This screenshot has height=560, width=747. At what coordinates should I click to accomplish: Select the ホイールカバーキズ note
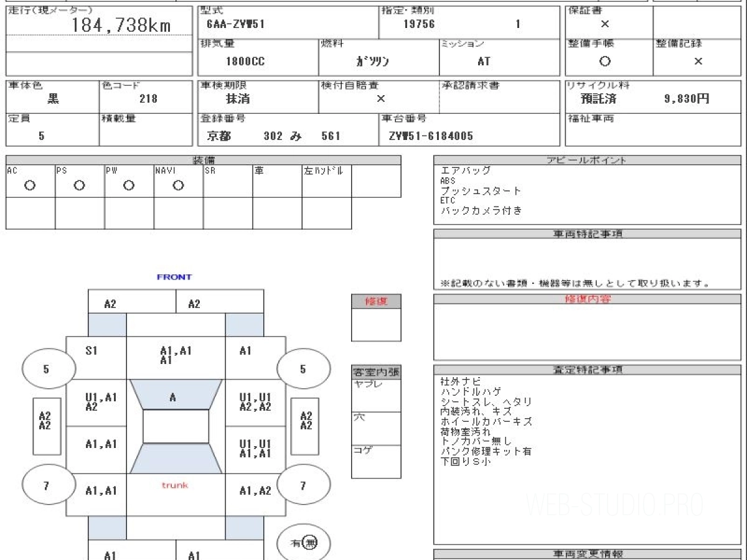pyautogui.click(x=486, y=421)
